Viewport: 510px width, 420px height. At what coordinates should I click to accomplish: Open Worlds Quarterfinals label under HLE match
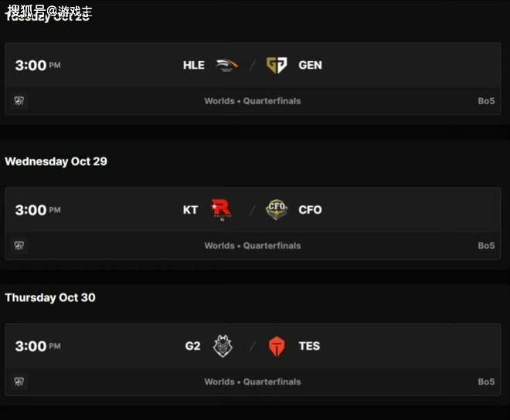(253, 101)
